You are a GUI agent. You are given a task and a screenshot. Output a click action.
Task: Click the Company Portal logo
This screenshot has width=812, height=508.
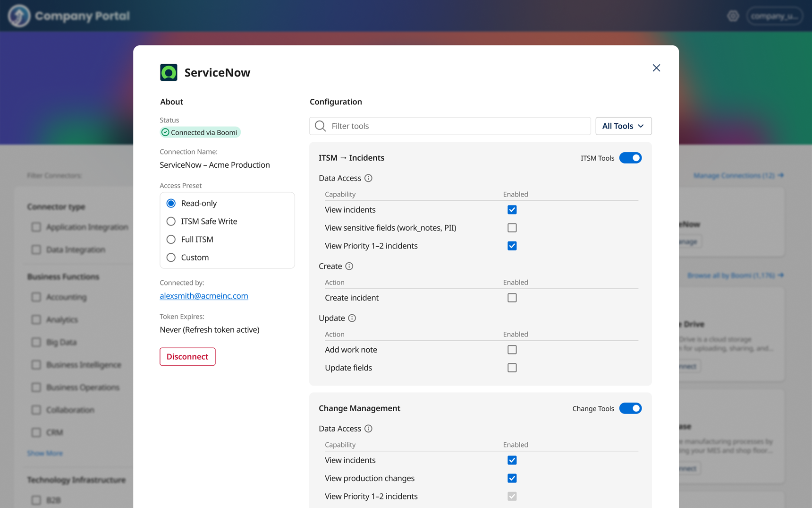pos(69,16)
